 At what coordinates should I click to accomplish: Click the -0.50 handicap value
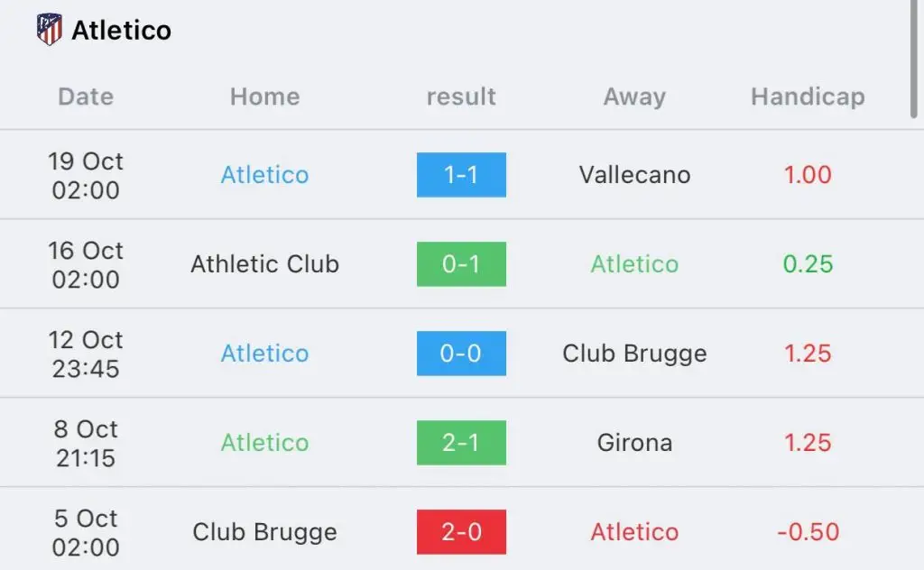[x=808, y=532]
